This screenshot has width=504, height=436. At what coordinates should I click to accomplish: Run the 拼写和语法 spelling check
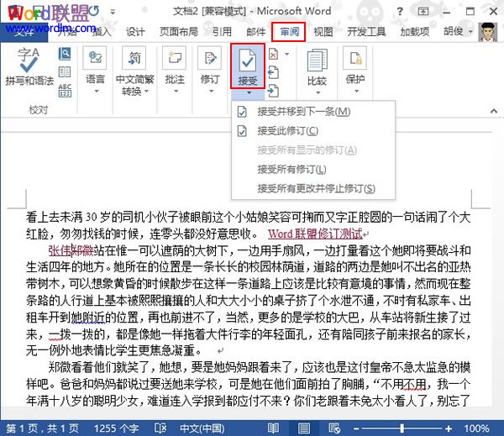click(29, 66)
